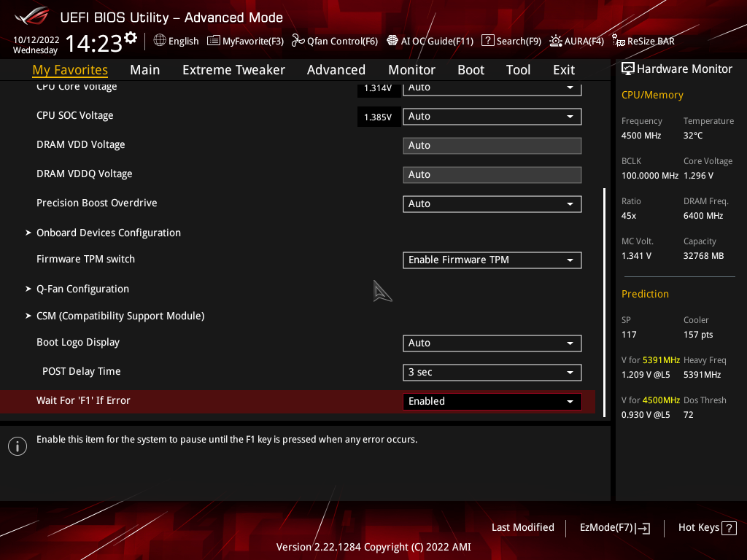Image resolution: width=747 pixels, height=560 pixels.
Task: Open CPU SOC Voltage dropdown
Action: click(492, 117)
